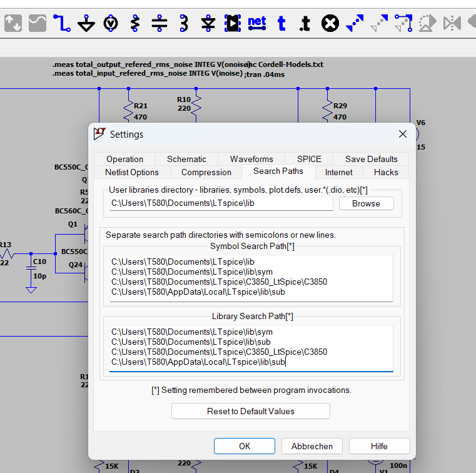The image size is (476, 473).
Task: Click transistor Q1 label in schematic
Action: click(73, 224)
